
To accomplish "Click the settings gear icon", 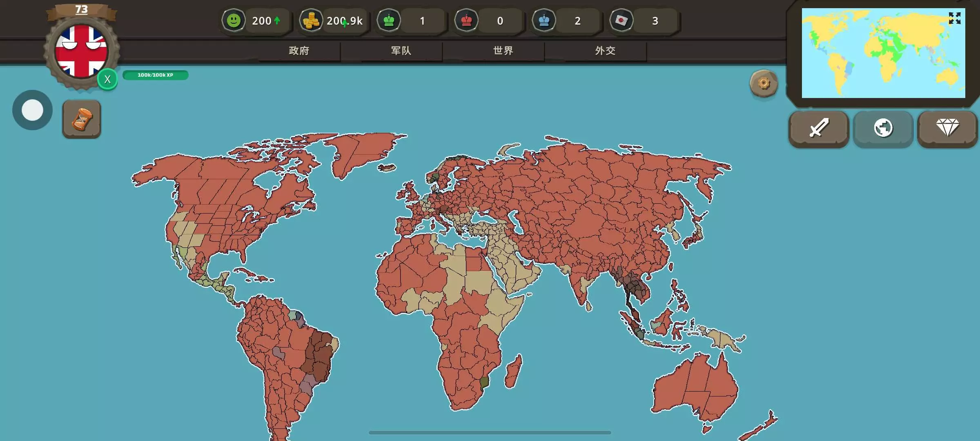I will [764, 83].
